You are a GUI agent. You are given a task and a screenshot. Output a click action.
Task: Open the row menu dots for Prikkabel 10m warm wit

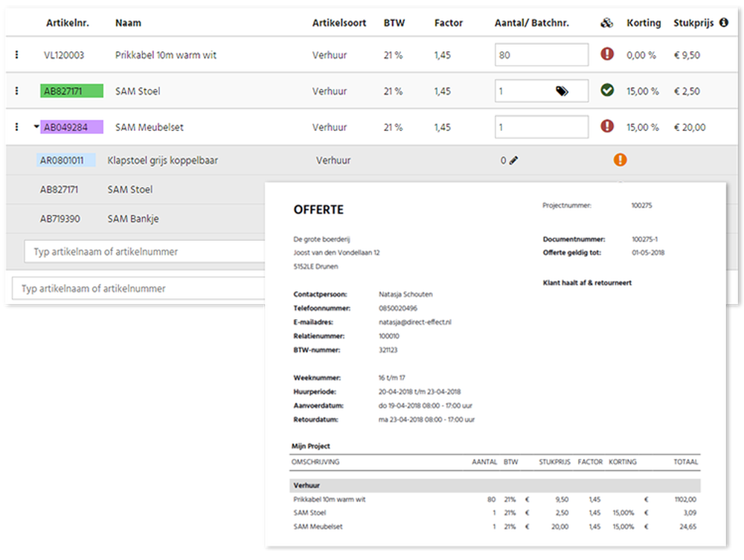16,54
